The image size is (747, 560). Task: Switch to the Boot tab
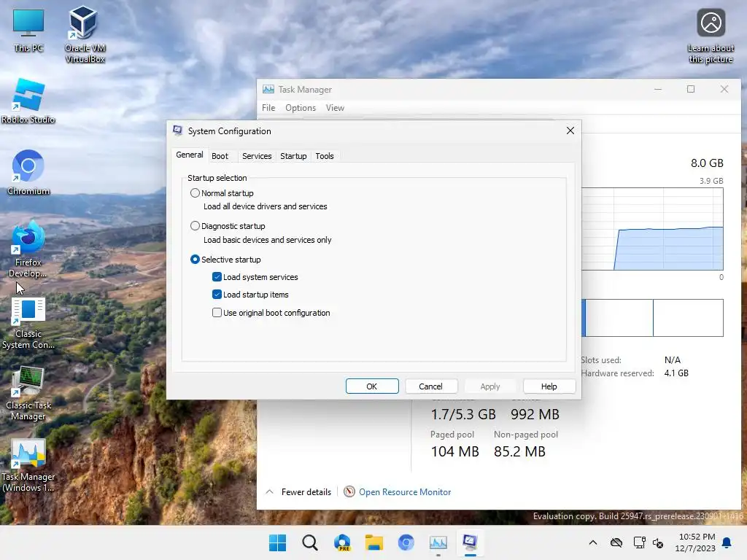click(x=220, y=156)
